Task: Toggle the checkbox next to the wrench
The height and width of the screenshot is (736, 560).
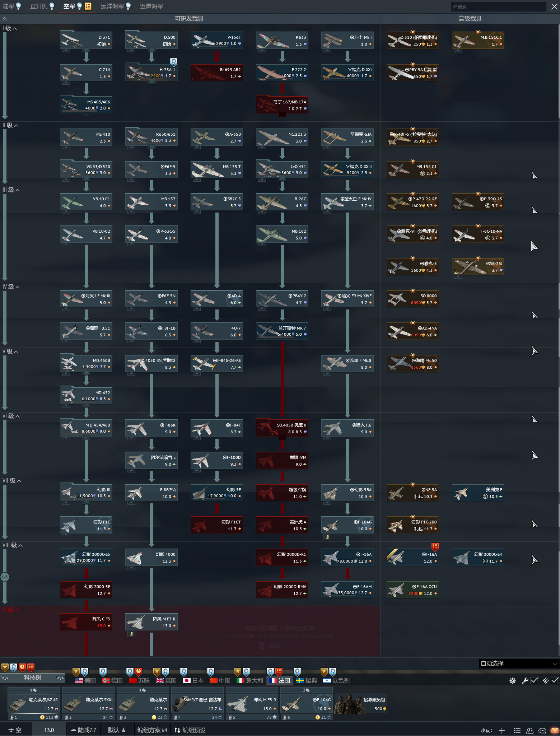Action: (534, 681)
